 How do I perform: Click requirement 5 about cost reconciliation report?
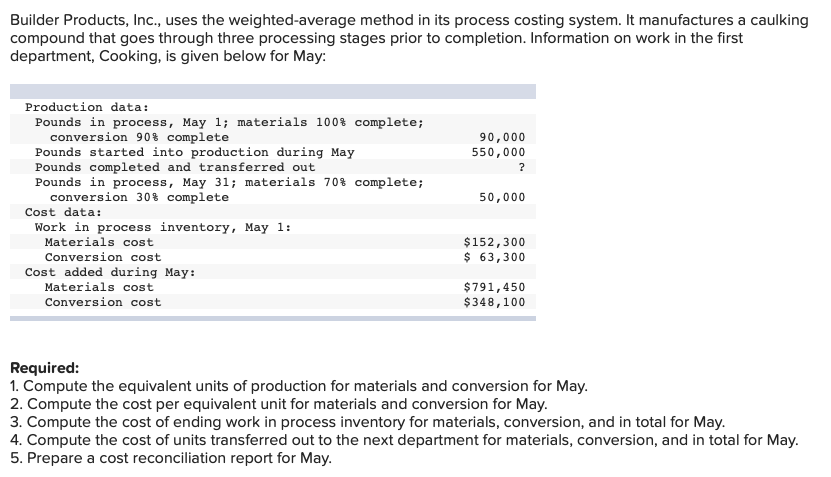tap(171, 458)
